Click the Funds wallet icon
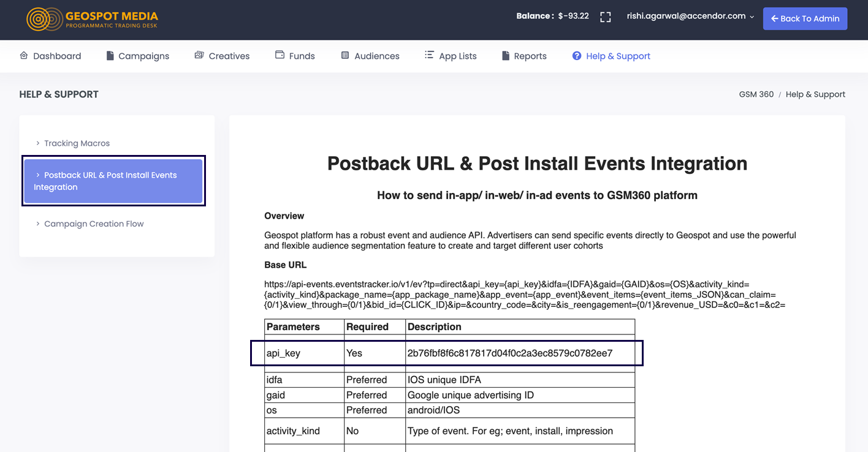This screenshot has height=452, width=868. point(280,55)
